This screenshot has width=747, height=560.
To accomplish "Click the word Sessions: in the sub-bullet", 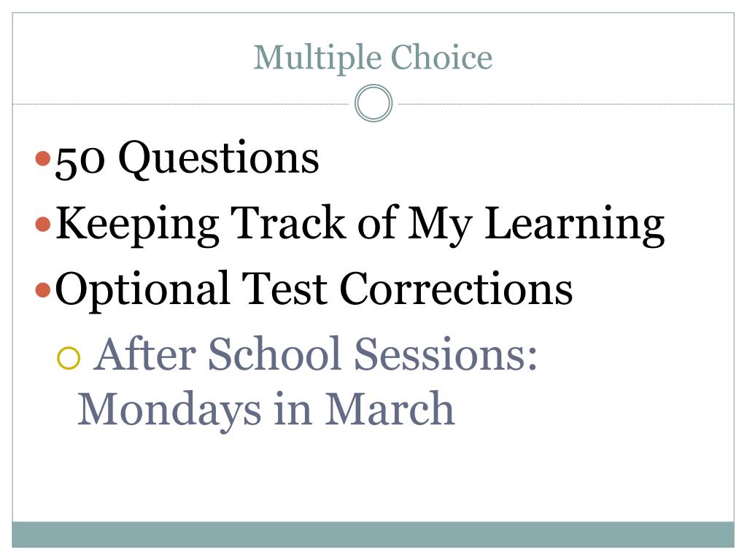I will coord(446,354).
